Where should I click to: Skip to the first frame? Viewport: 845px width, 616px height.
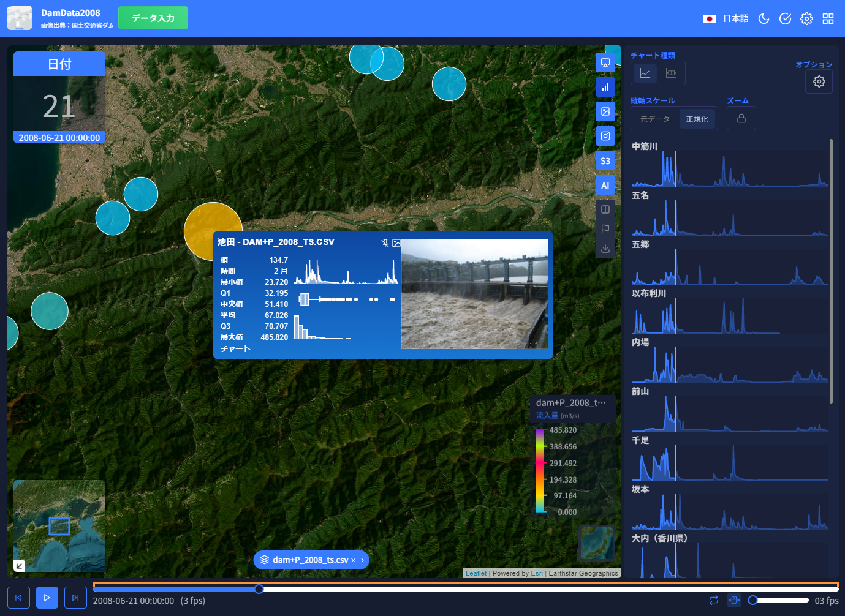(18, 598)
